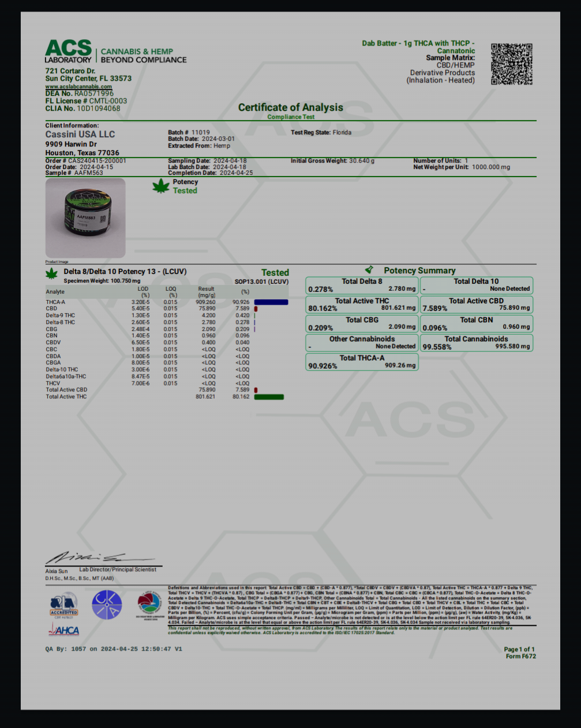
Task: Click the DEA registered laboratory seal
Action: [x=149, y=605]
